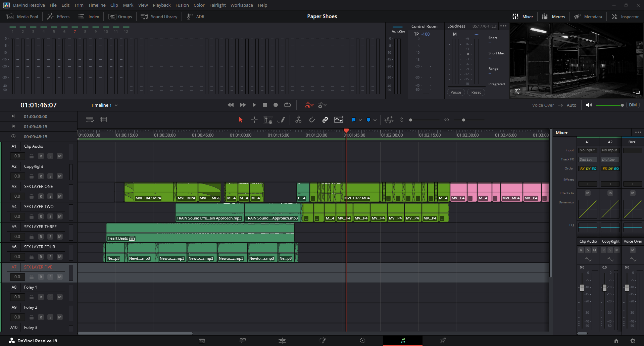Arm record on Foley 1 track
The width and height of the screenshot is (644, 346).
[41, 297]
